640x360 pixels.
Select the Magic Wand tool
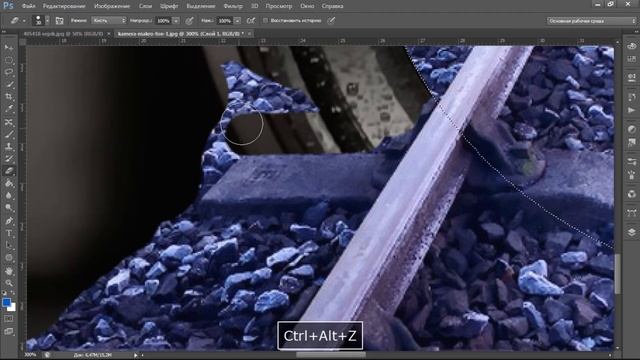click(x=9, y=84)
